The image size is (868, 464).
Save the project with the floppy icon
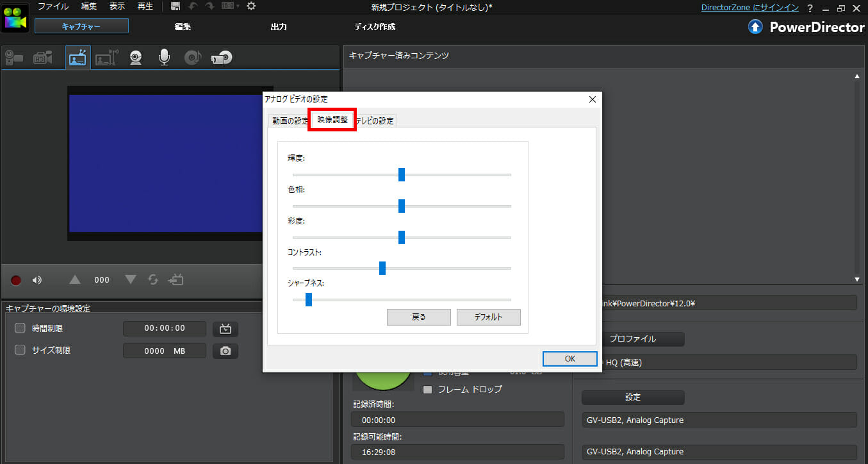click(x=176, y=6)
